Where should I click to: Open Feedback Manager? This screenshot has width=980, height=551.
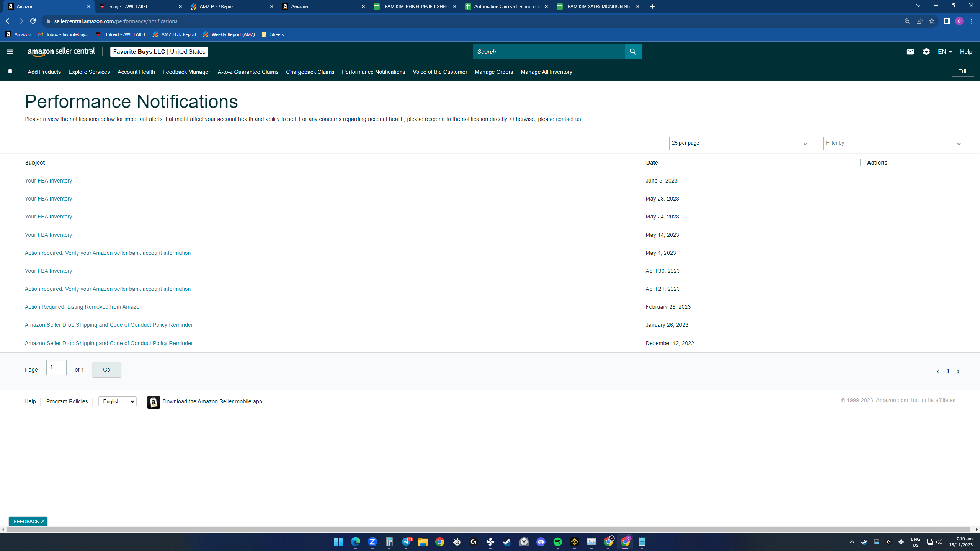(186, 72)
